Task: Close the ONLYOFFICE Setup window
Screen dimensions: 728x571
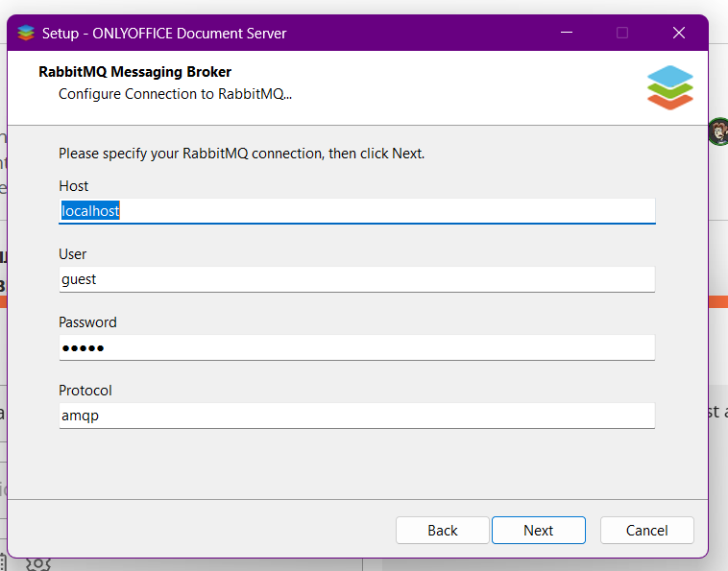Action: [678, 33]
